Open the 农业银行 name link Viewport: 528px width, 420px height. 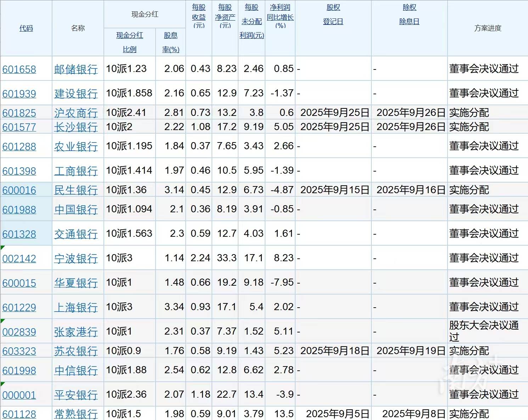point(76,146)
